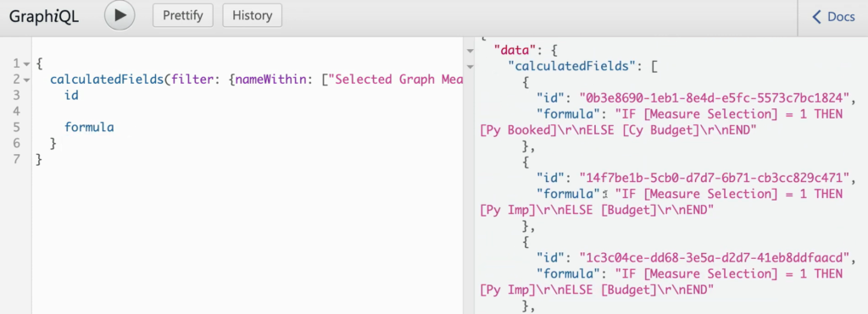Click the calculatedFields keyword in the query
The height and width of the screenshot is (314, 868).
[x=107, y=80]
